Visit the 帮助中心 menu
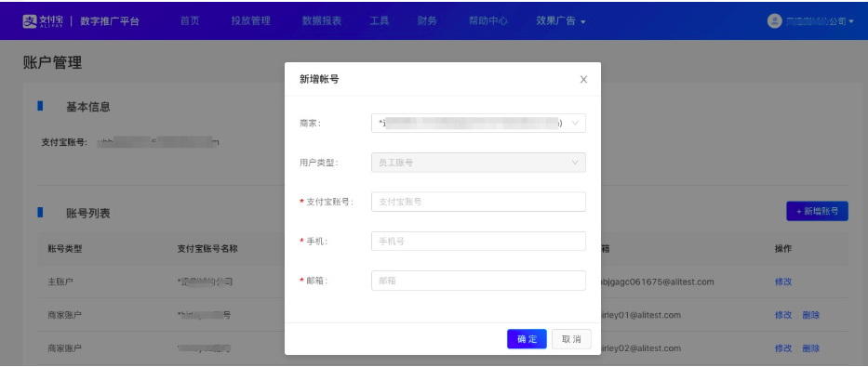Viewport: 868px width, 367px height. pyautogui.click(x=487, y=21)
